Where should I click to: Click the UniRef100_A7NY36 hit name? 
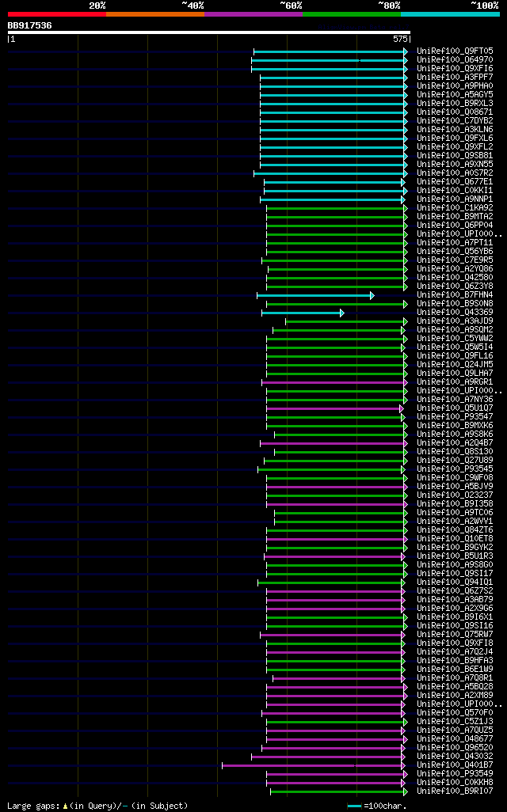coord(456,399)
